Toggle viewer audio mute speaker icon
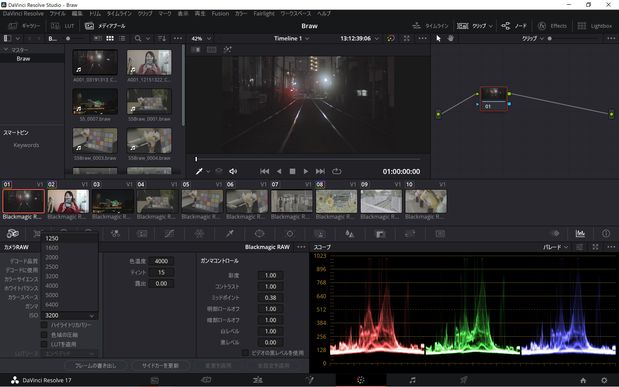Screen dimensions: 619x387 tap(233, 171)
